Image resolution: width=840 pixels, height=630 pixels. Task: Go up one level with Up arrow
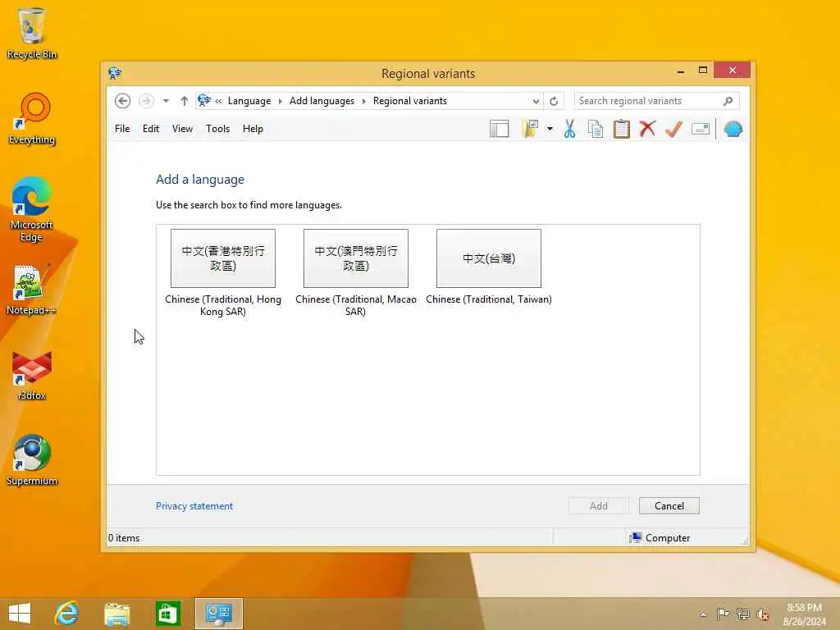point(185,101)
